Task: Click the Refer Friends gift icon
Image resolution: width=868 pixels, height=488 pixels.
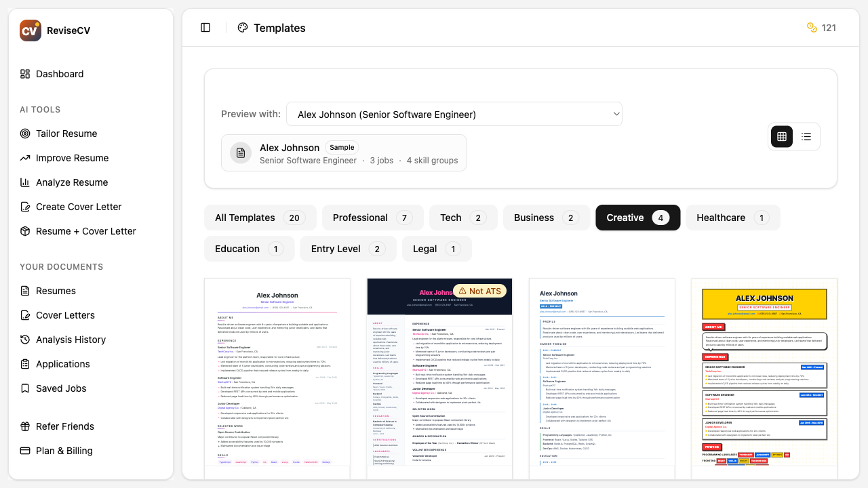Action: pos(24,426)
